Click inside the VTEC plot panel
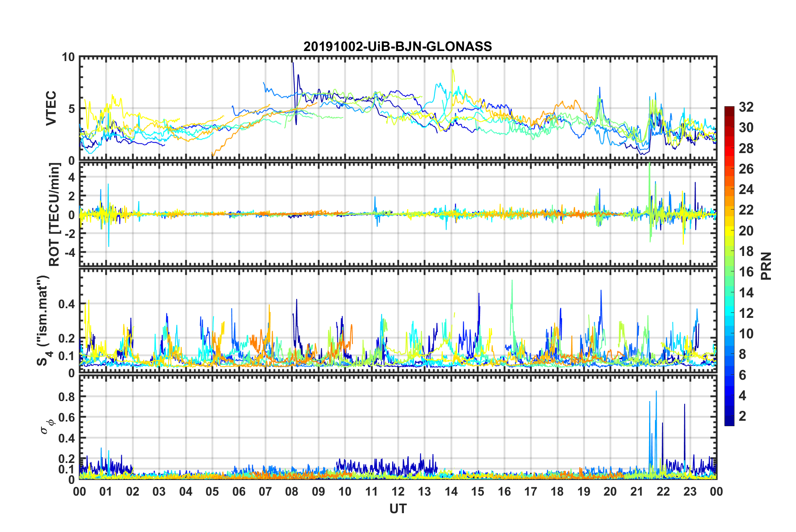This screenshot has height=532, width=796. (x=398, y=108)
